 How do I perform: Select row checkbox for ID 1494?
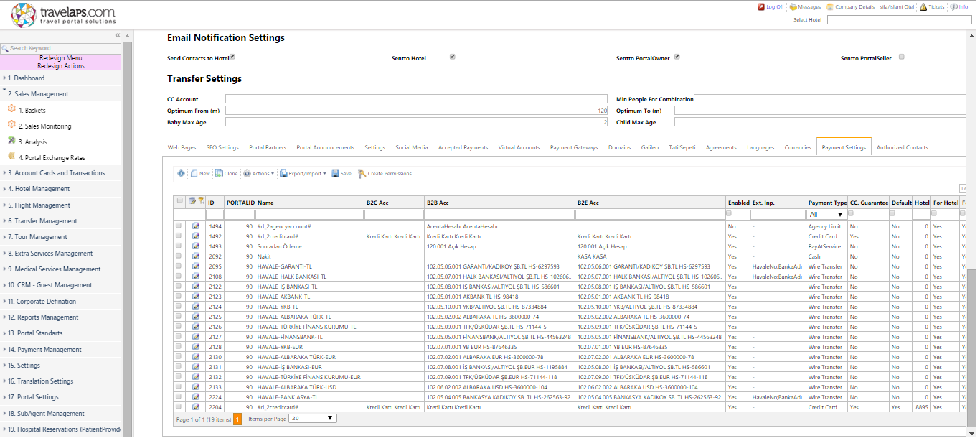[179, 226]
